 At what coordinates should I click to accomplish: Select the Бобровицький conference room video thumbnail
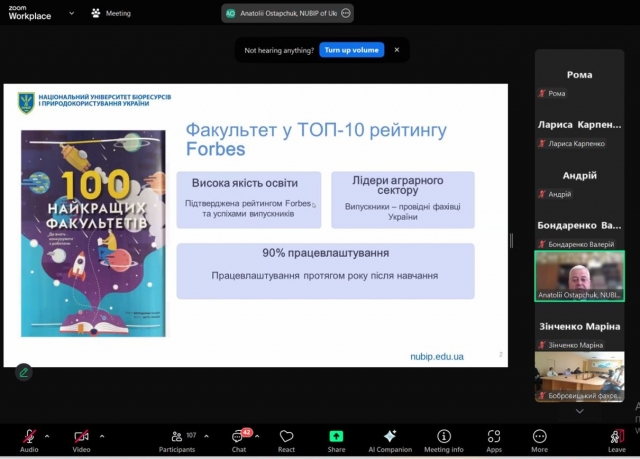pos(580,377)
